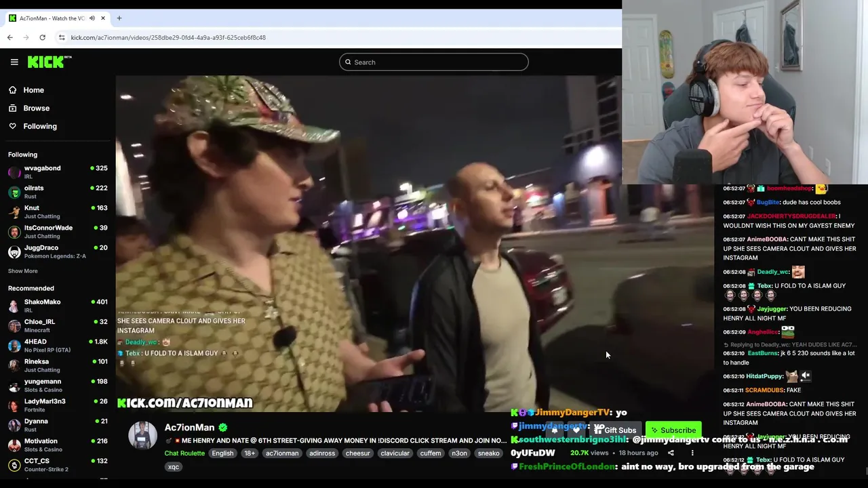Click the webcam overlay of the streamer
Viewport: 868px width, 488px height.
pos(745,92)
